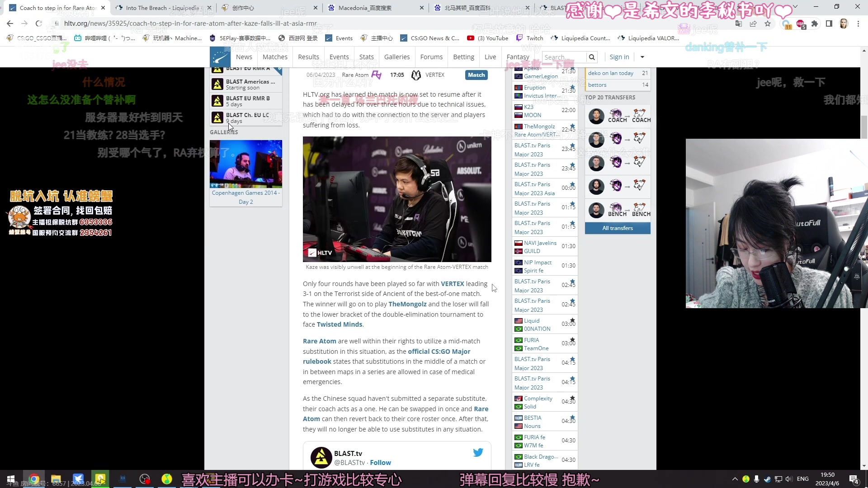
Task: Follow the Twisted Minds link
Action: click(340, 324)
